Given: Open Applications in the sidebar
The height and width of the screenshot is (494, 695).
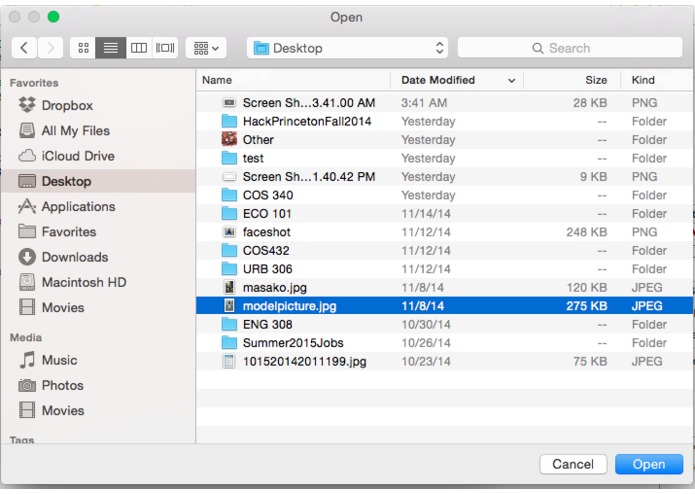Looking at the screenshot, I should coord(98,206).
